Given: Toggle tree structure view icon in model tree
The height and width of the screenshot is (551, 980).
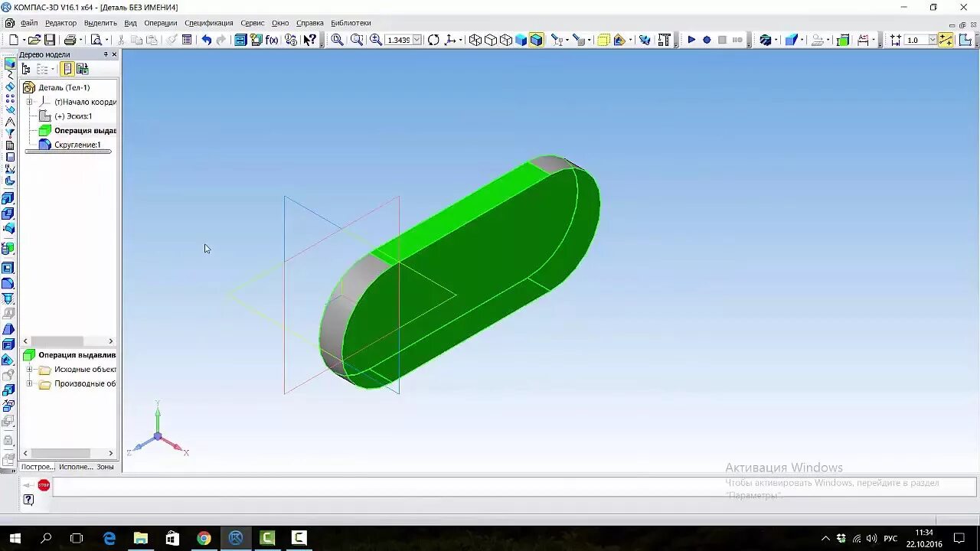Looking at the screenshot, I should (x=25, y=69).
